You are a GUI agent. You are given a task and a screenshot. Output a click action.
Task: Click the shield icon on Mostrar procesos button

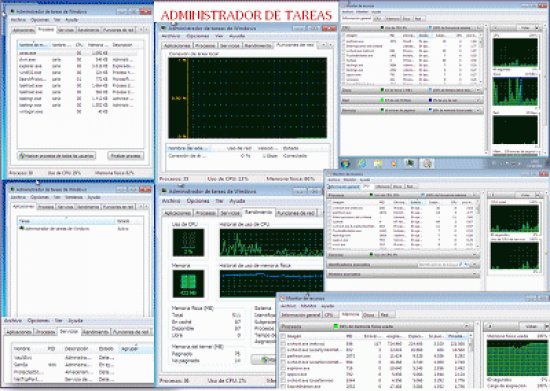(x=22, y=156)
